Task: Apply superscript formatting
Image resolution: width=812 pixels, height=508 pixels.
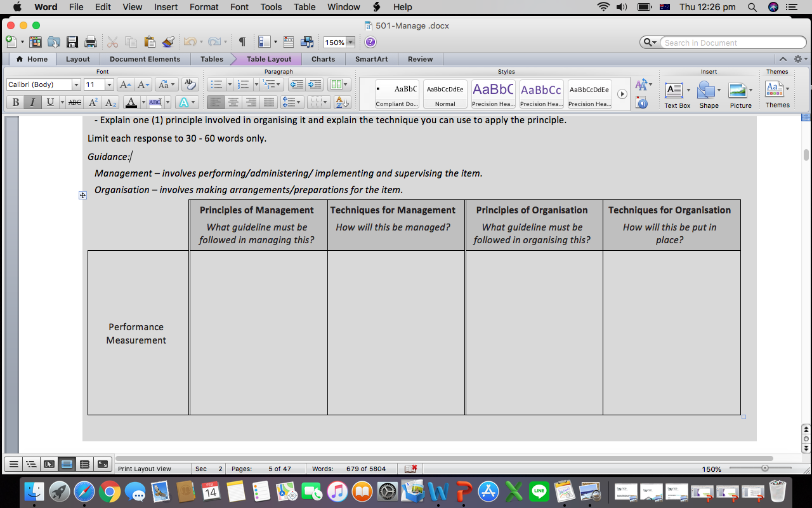Action: (93, 102)
